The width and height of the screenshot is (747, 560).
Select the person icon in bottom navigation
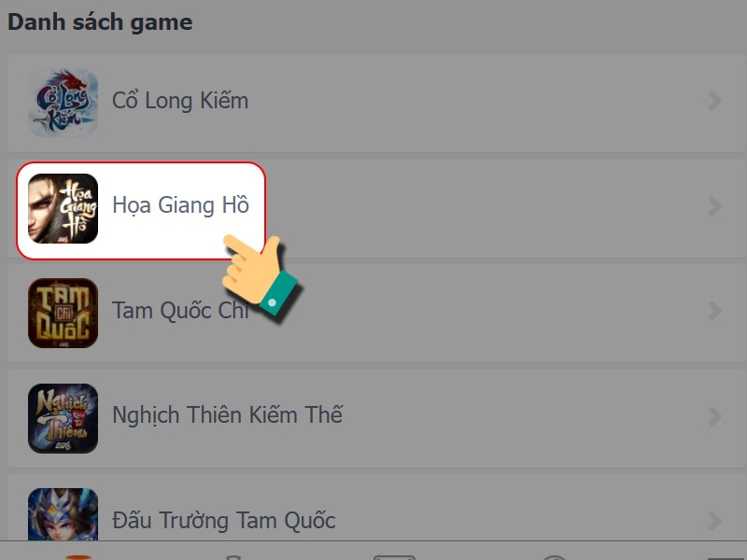[x=233, y=554]
